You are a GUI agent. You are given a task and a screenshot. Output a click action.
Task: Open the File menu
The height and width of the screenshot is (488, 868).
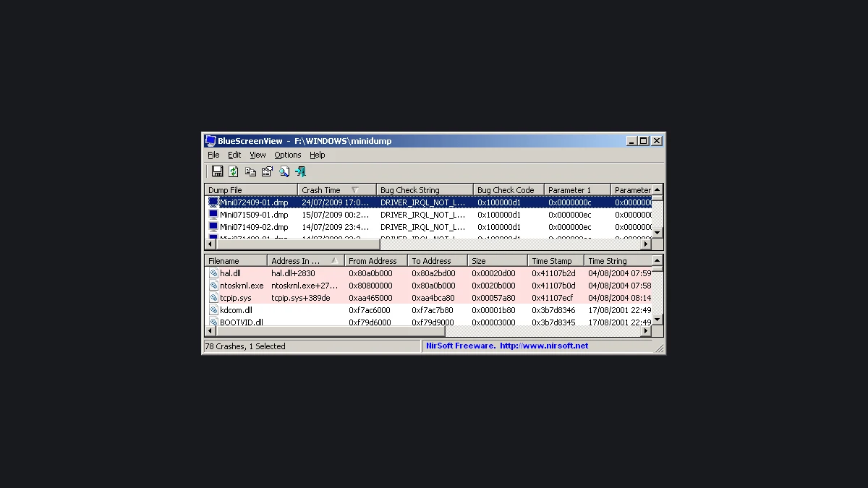pyautogui.click(x=213, y=155)
